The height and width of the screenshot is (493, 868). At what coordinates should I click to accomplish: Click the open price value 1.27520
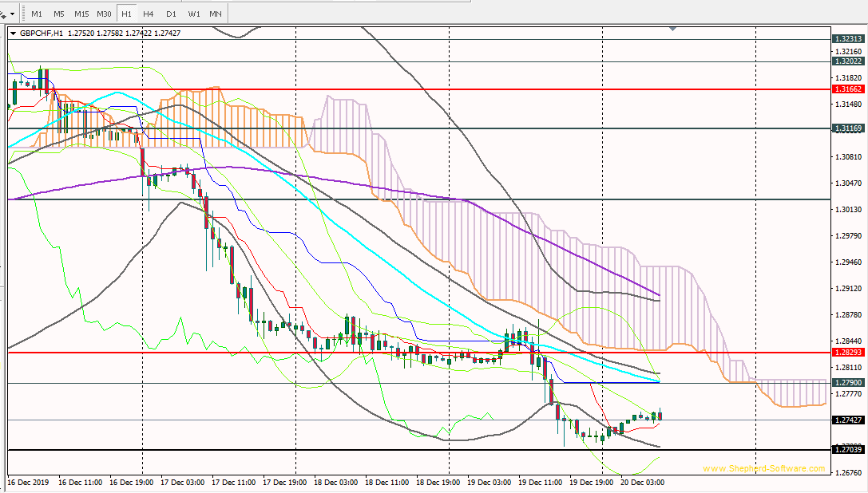(81, 34)
